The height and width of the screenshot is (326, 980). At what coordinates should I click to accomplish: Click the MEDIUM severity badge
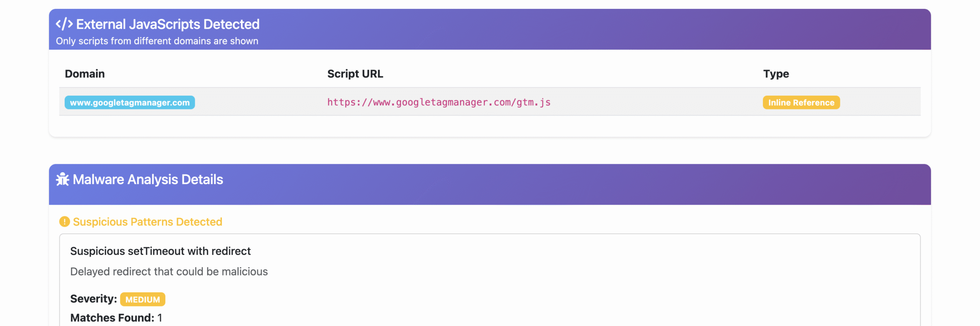tap(142, 299)
